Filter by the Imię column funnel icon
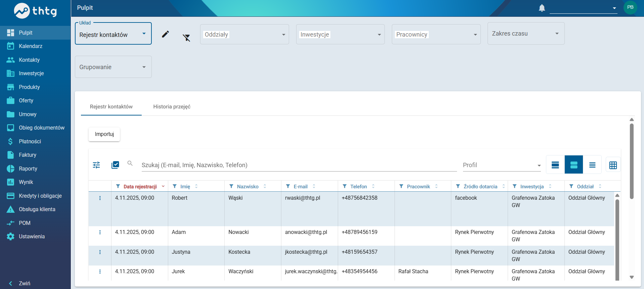The image size is (644, 289). coord(175,186)
